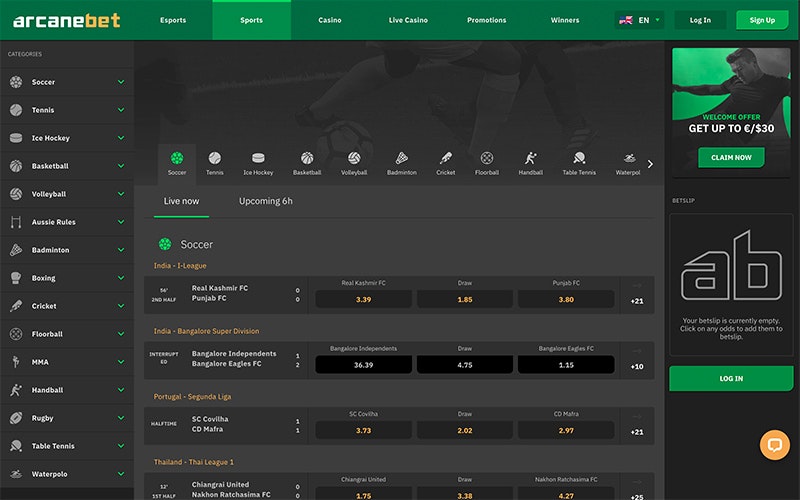Expand the Handball category chevron
Viewport: 800px width, 500px height.
pos(121,390)
